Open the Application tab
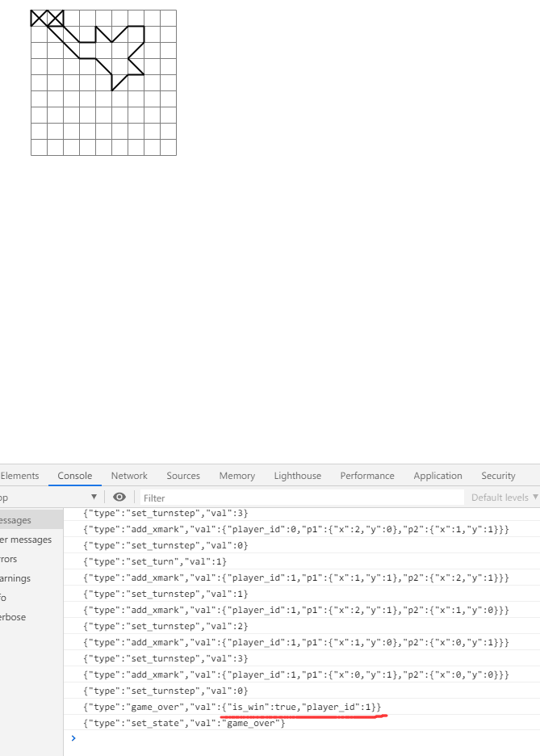 437,476
